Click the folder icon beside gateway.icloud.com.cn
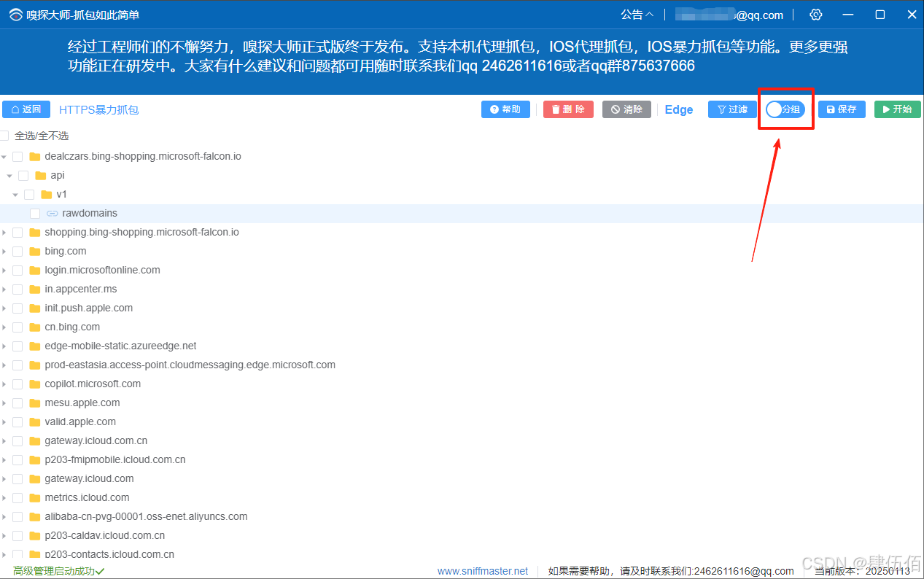The image size is (924, 579). (35, 440)
